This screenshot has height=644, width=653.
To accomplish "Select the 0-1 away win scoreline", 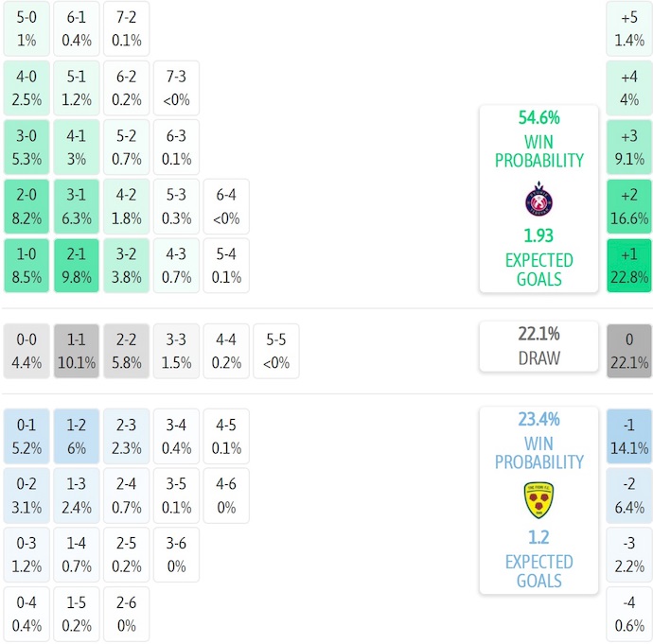I will pos(26,437).
